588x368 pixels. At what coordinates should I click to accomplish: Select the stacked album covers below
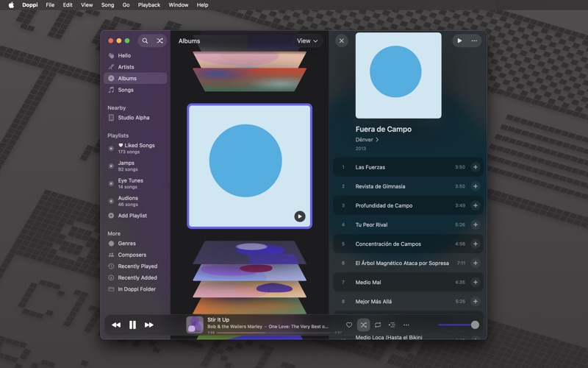(249, 277)
